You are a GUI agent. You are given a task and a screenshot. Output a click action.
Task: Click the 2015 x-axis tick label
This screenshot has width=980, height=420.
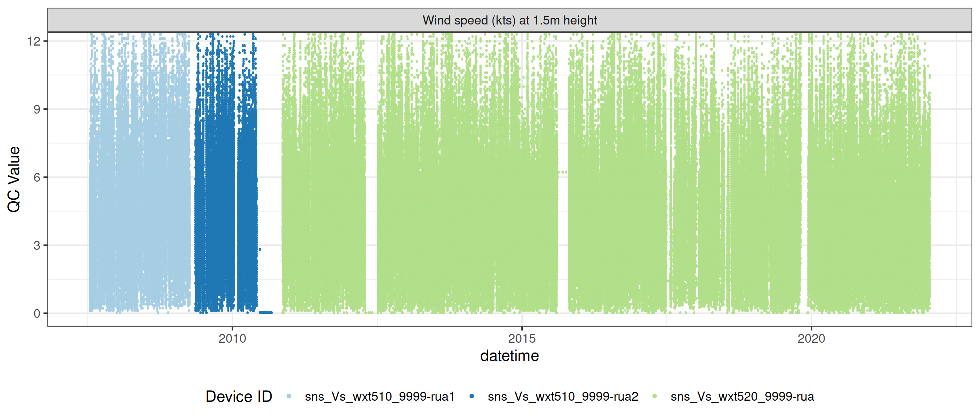pos(522,338)
